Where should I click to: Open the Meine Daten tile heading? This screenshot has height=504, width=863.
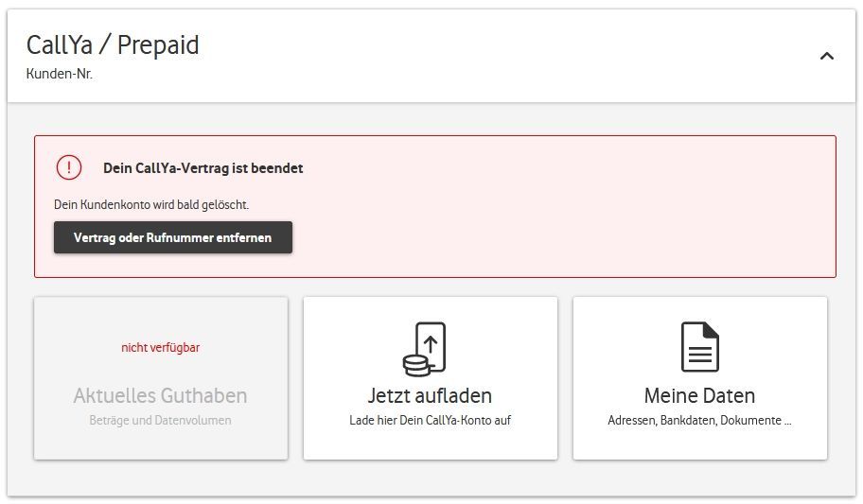coord(699,395)
